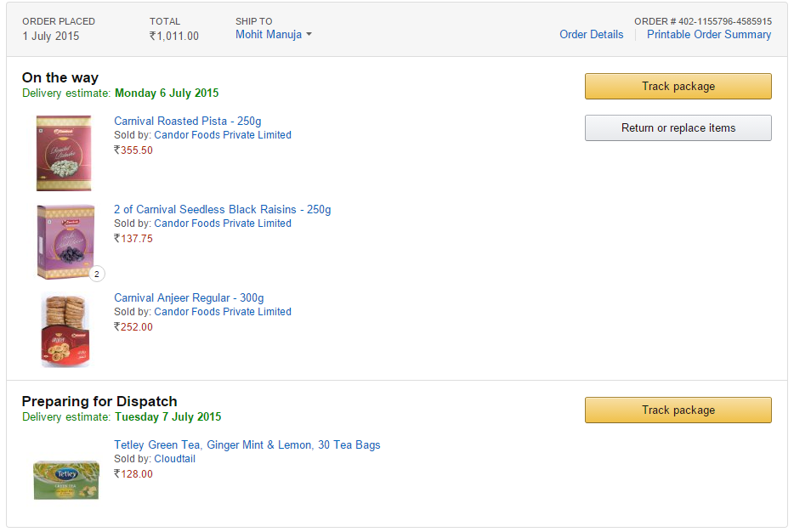Screen dimensions: 794x532
Task: Open Carnival Roasted Pista - 250g title link
Action: (188, 122)
